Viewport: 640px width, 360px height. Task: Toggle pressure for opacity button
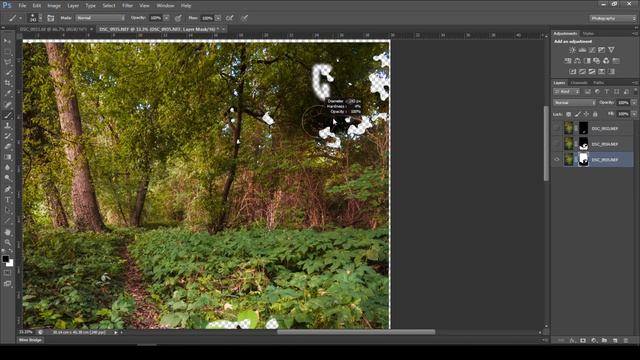point(178,18)
